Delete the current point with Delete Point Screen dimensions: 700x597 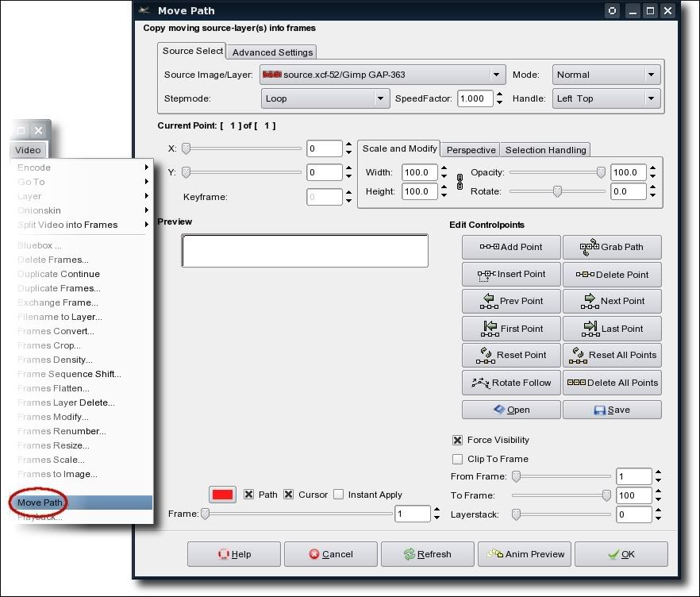pyautogui.click(x=612, y=275)
